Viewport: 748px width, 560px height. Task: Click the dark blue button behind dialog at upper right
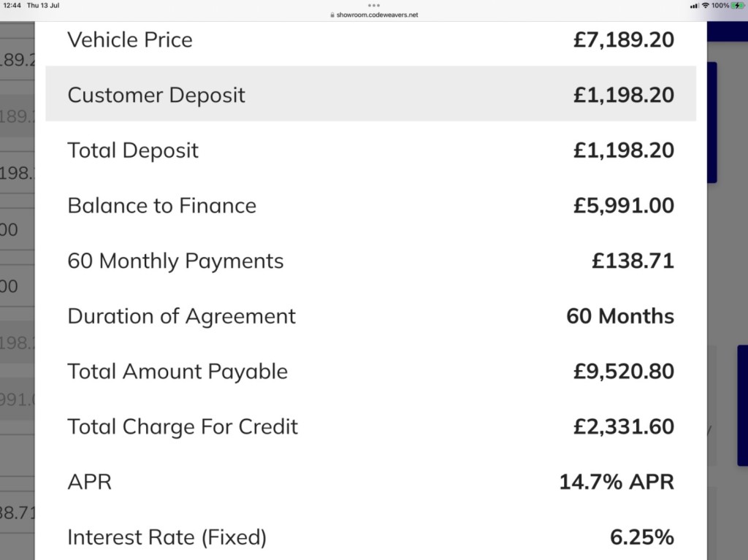711,122
